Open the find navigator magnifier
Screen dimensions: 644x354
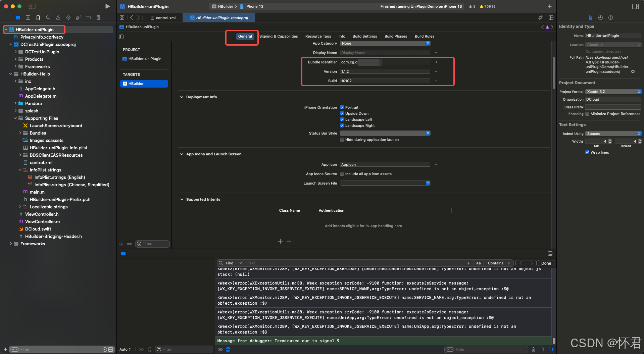click(x=48, y=17)
